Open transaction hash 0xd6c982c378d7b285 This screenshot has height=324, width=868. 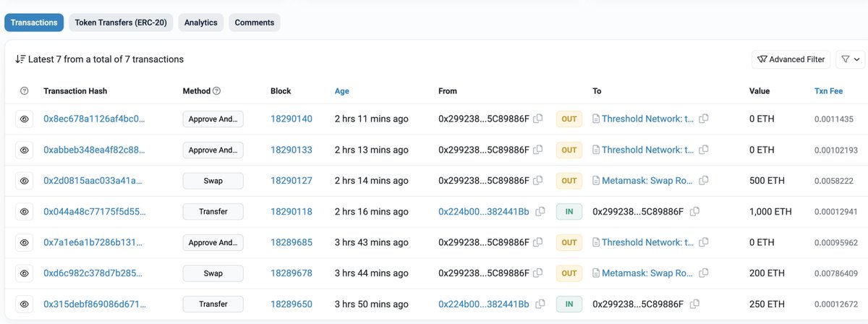94,273
